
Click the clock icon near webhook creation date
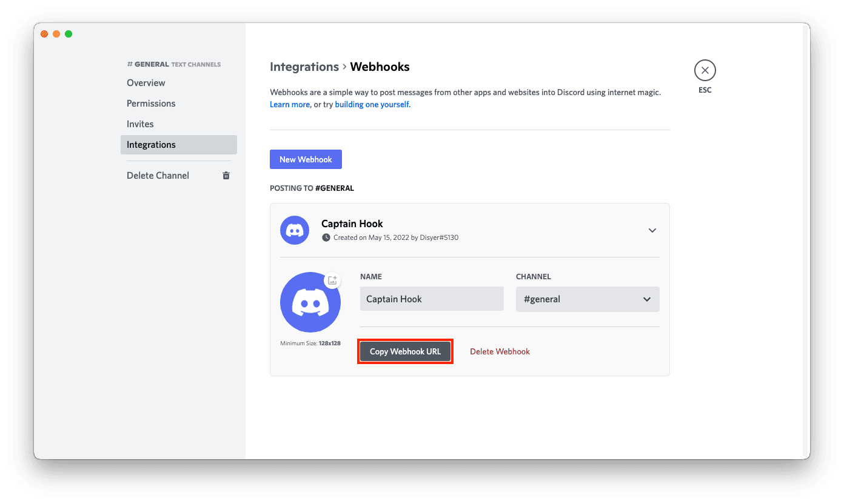coord(326,237)
